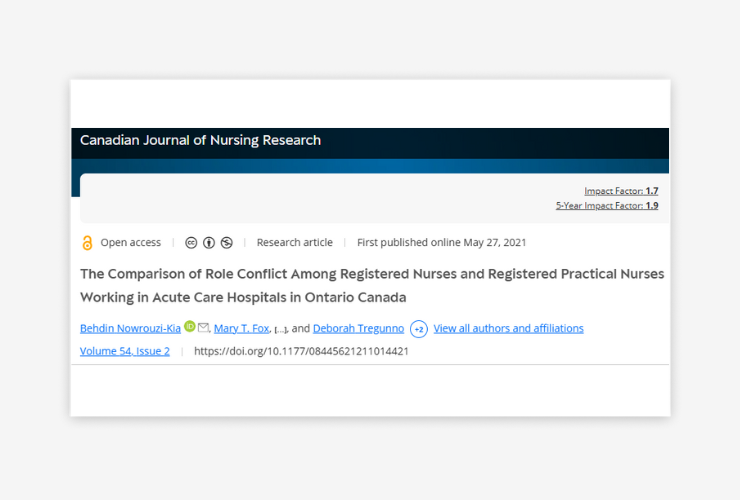This screenshot has width=740, height=500.
Task: Expand the [...] collapsed authors ellipsis
Action: click(x=280, y=330)
